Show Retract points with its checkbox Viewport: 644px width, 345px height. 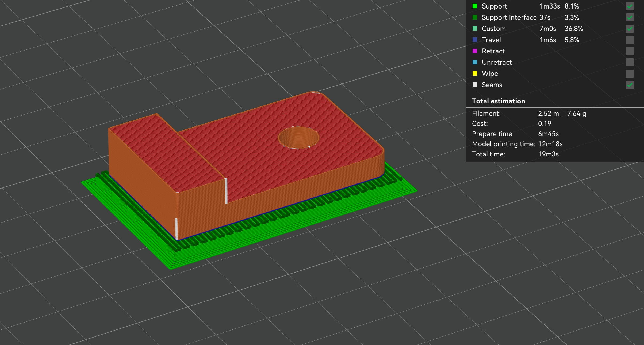tap(630, 51)
